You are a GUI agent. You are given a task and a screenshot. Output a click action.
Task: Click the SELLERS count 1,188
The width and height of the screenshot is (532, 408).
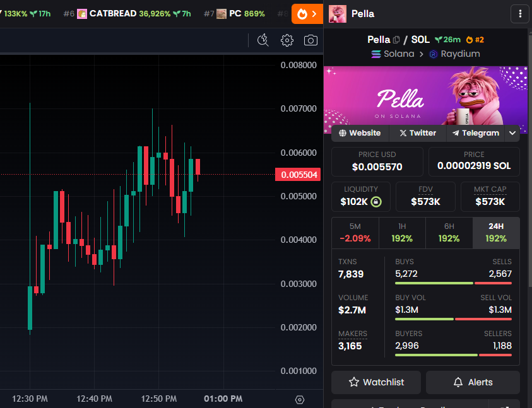pos(502,346)
